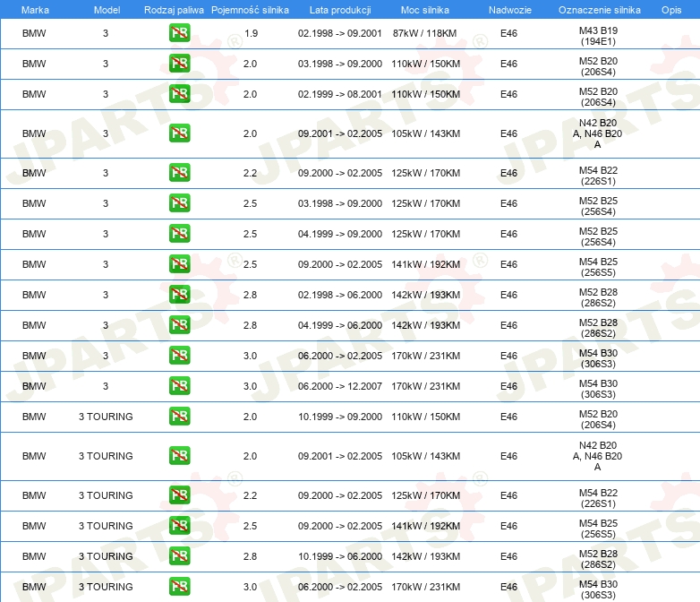This screenshot has width=700, height=602.
Task: Click fuel icon in the 06.2000 -> 12.2007 row
Action: 179,386
